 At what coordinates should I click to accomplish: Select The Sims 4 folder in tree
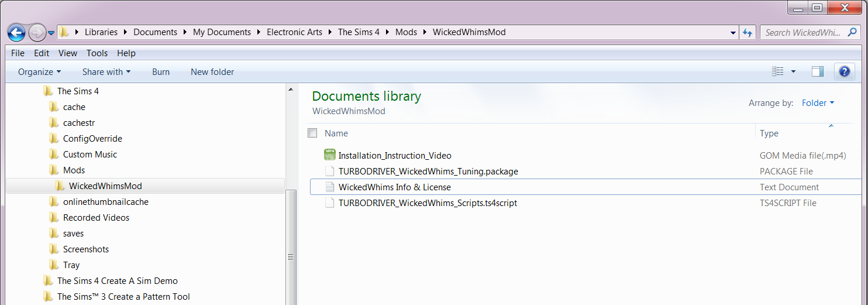(x=78, y=91)
